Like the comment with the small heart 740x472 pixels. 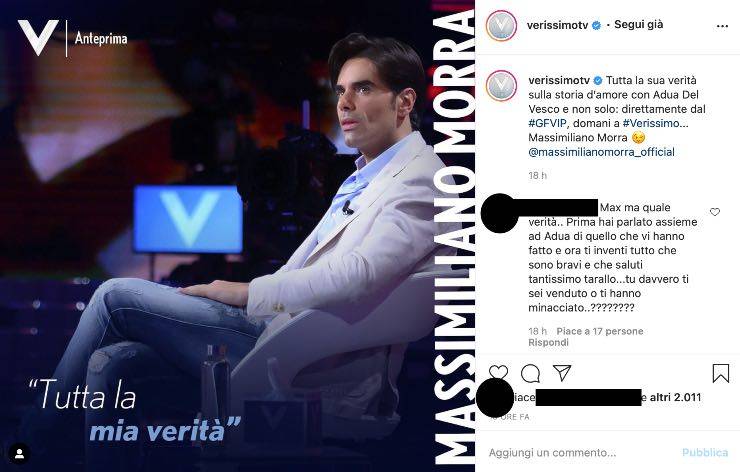[715, 212]
